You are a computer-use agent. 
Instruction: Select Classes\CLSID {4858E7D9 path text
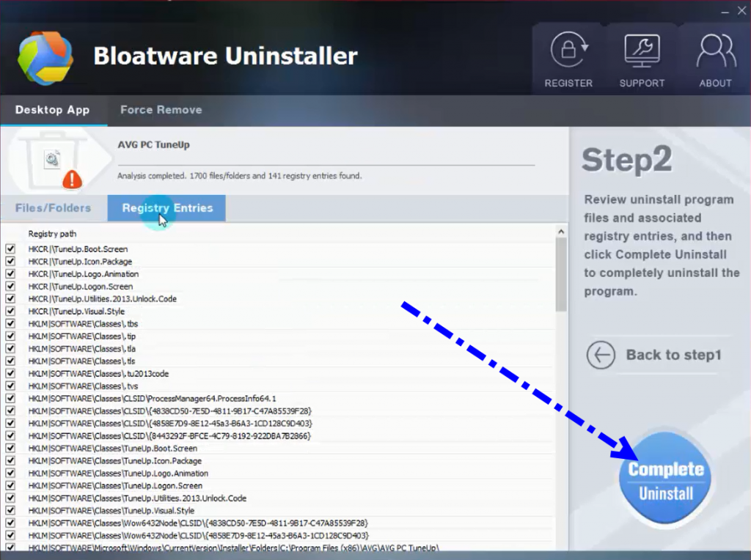170,424
